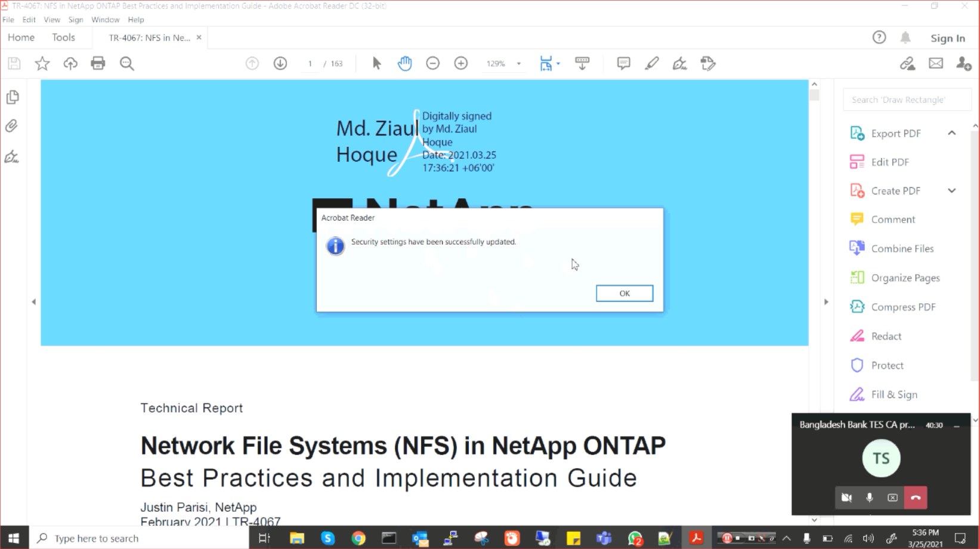Send file by email icon
Image resolution: width=980 pixels, height=549 pixels.
pos(936,63)
